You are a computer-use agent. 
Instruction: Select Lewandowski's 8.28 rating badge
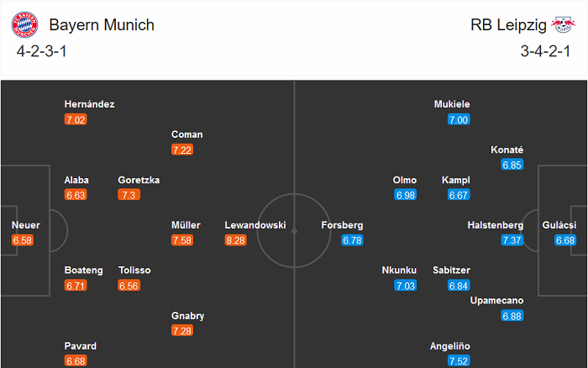pos(235,240)
